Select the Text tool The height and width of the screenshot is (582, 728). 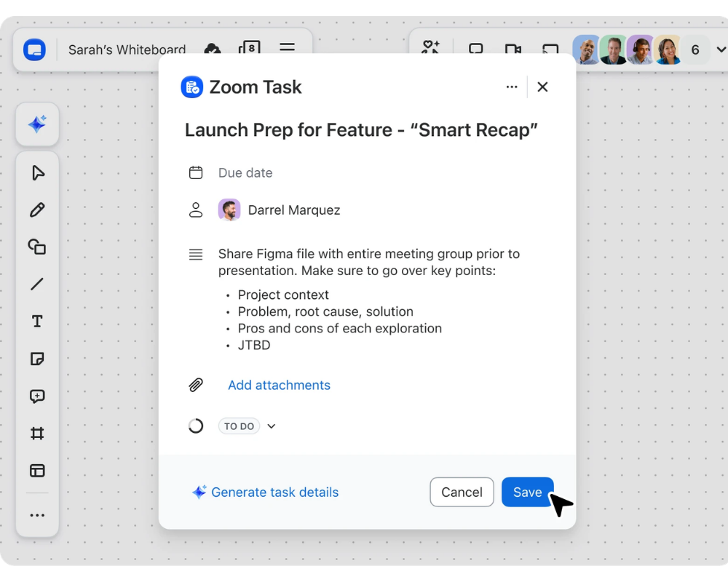[37, 322]
